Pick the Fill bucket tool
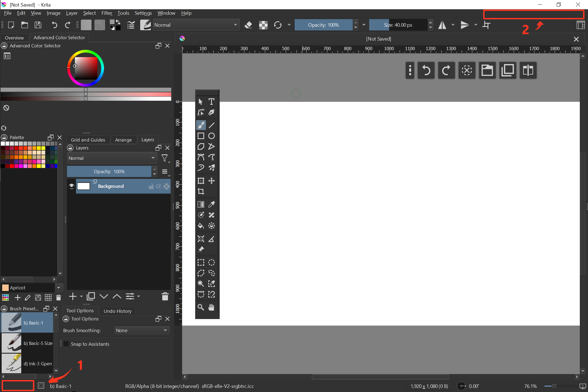Image resolution: width=588 pixels, height=392 pixels. pos(201,226)
